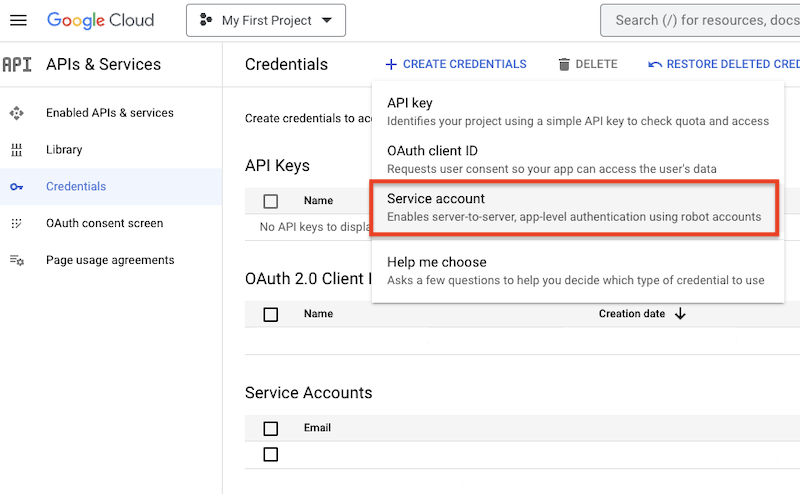Image resolution: width=800 pixels, height=494 pixels.
Task: Sort by Creation date arrow icon
Action: pos(680,314)
